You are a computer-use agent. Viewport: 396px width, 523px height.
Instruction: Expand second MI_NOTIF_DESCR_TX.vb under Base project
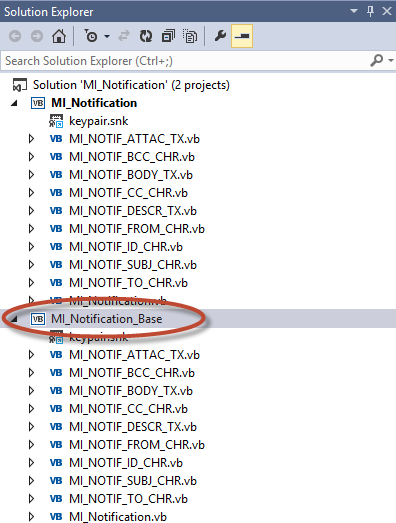(31, 427)
